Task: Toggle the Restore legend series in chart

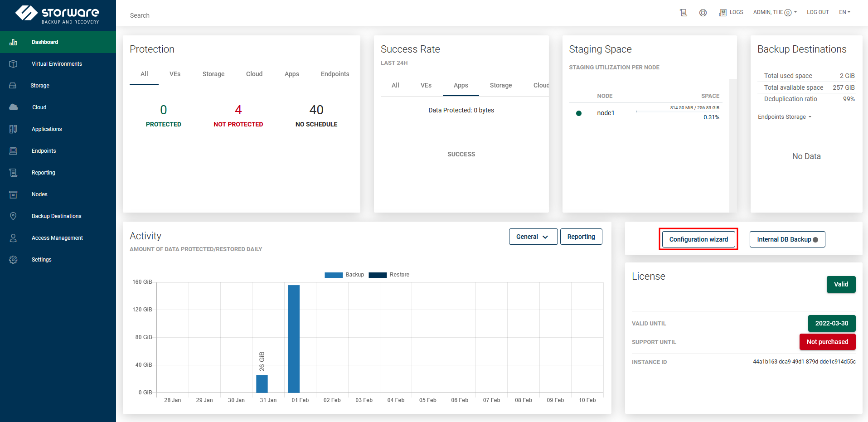Action: (x=389, y=275)
